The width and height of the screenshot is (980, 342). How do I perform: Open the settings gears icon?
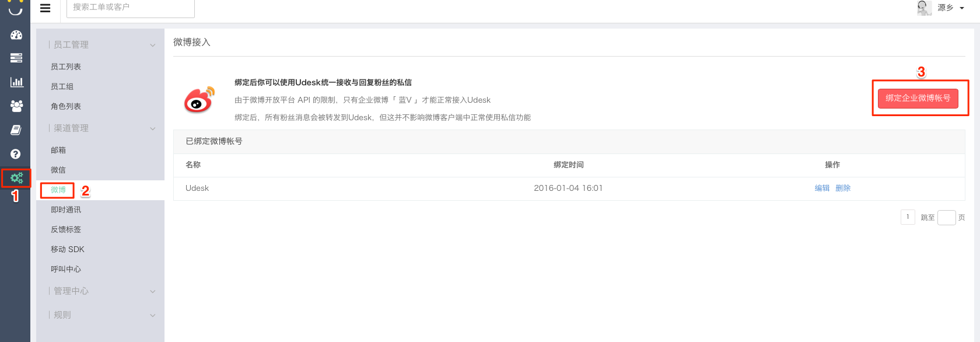[16, 177]
